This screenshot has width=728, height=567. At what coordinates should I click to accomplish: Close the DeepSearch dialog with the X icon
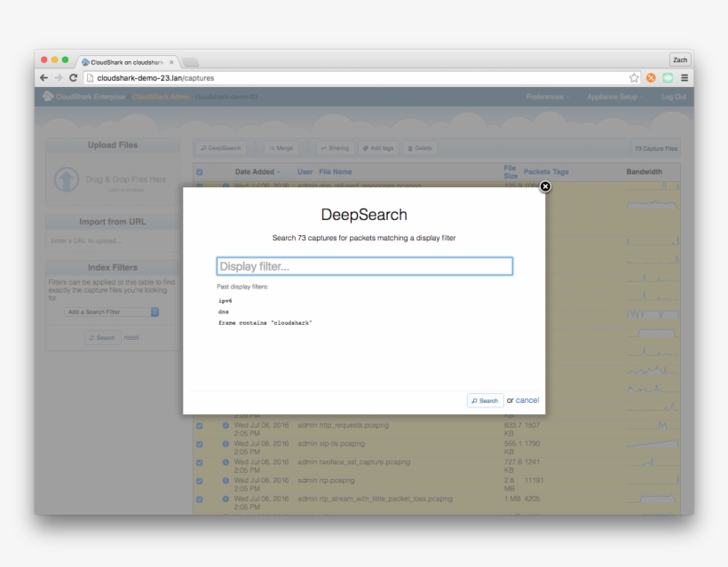[545, 186]
